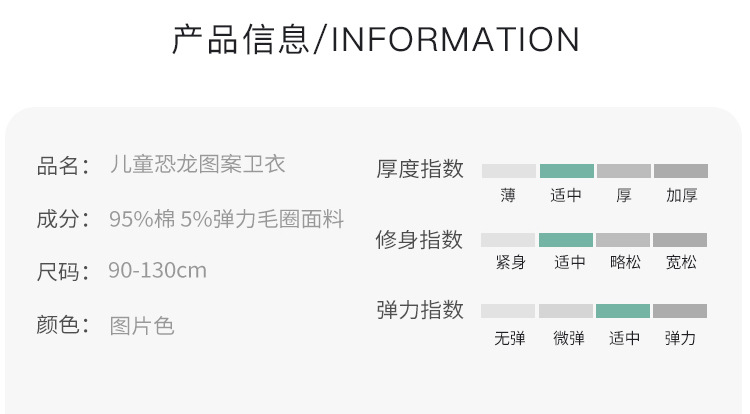Image resolution: width=750 pixels, height=414 pixels.
Task: Select the color value 图片色
Action: 141,325
